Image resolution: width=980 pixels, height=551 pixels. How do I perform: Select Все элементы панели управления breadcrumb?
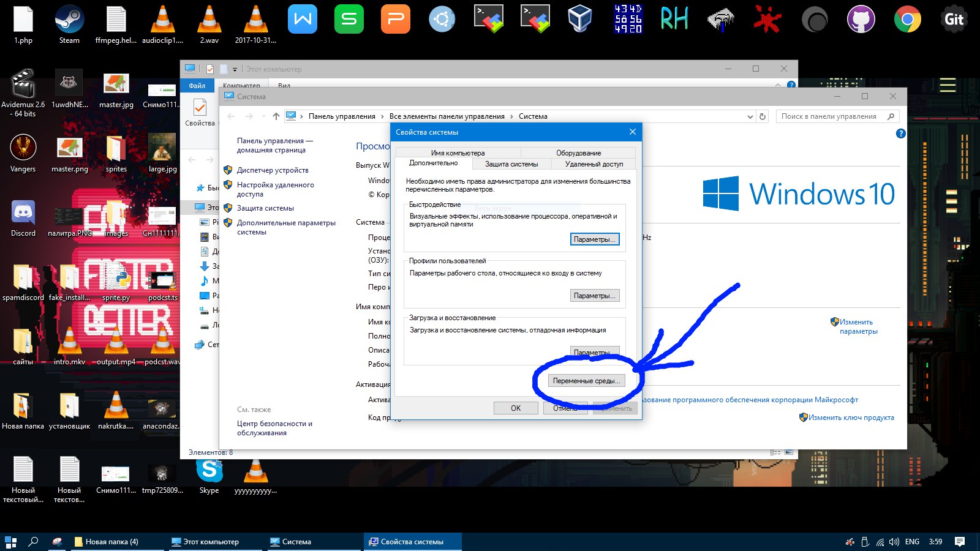click(x=447, y=116)
